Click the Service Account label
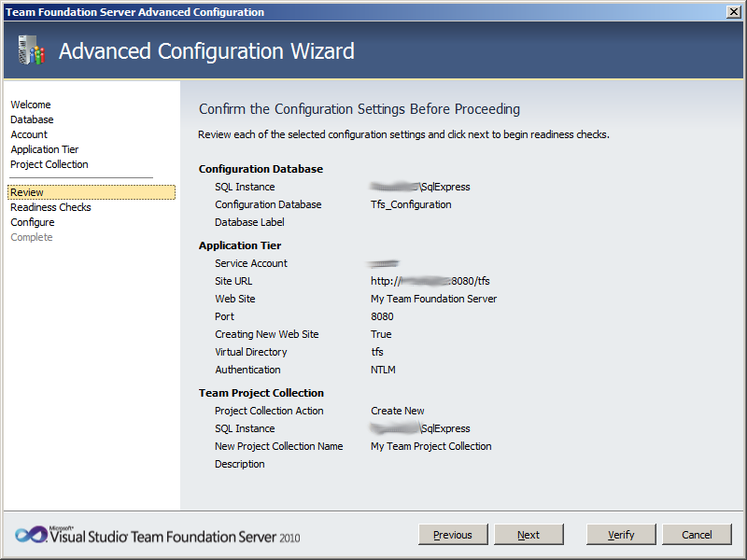Image resolution: width=747 pixels, height=560 pixels. coord(251,263)
